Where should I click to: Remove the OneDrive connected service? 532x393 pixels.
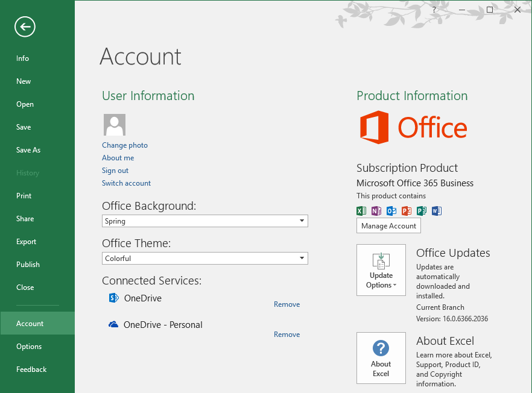pyautogui.click(x=287, y=304)
